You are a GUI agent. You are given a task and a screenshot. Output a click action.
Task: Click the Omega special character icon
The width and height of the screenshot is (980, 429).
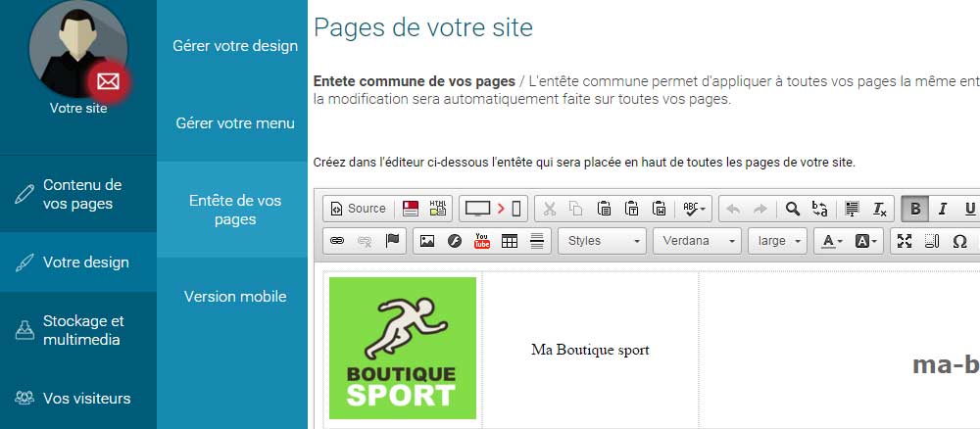[x=960, y=241]
